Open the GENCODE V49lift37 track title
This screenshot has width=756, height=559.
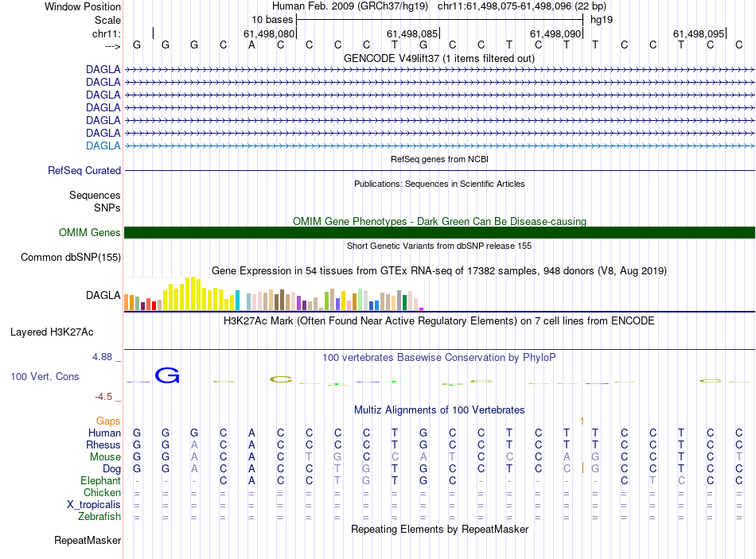pyautogui.click(x=439, y=58)
